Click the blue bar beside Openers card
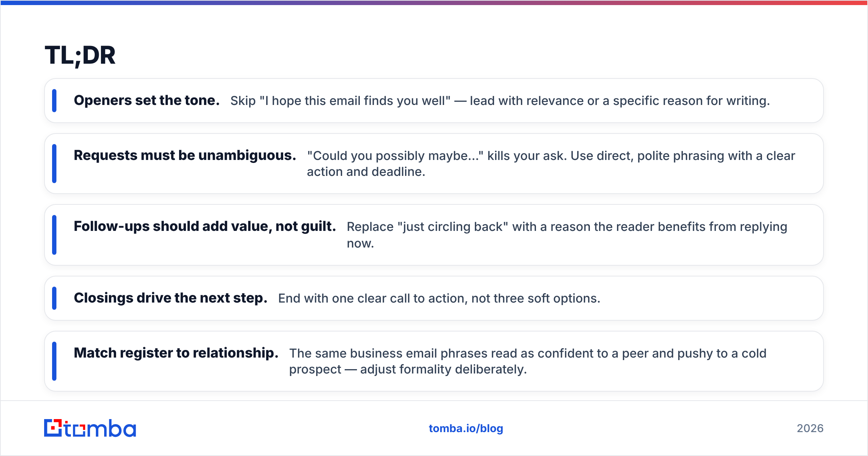This screenshot has width=868, height=456. pos(54,101)
